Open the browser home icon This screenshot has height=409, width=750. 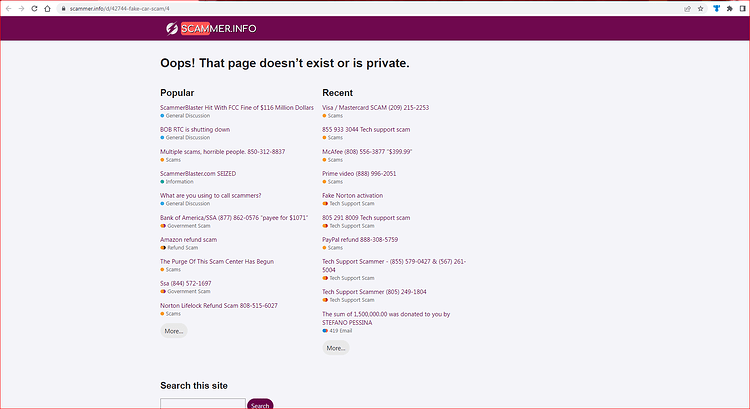point(47,9)
